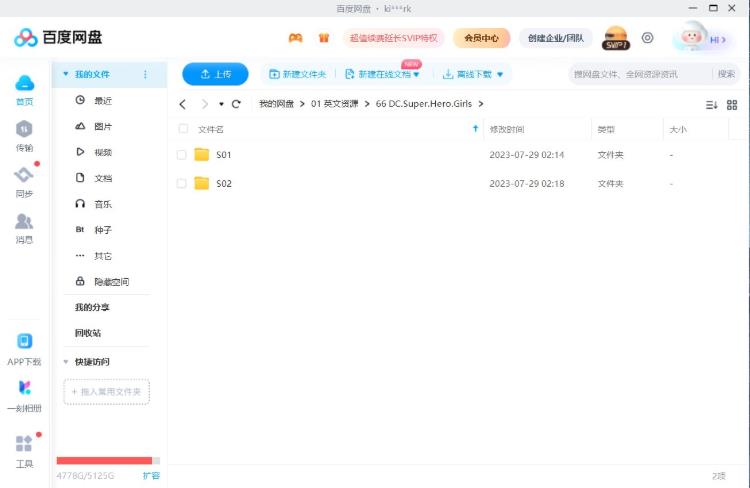Click the gift box icon in header
Viewport: 750px width, 488px height.
[x=324, y=38]
